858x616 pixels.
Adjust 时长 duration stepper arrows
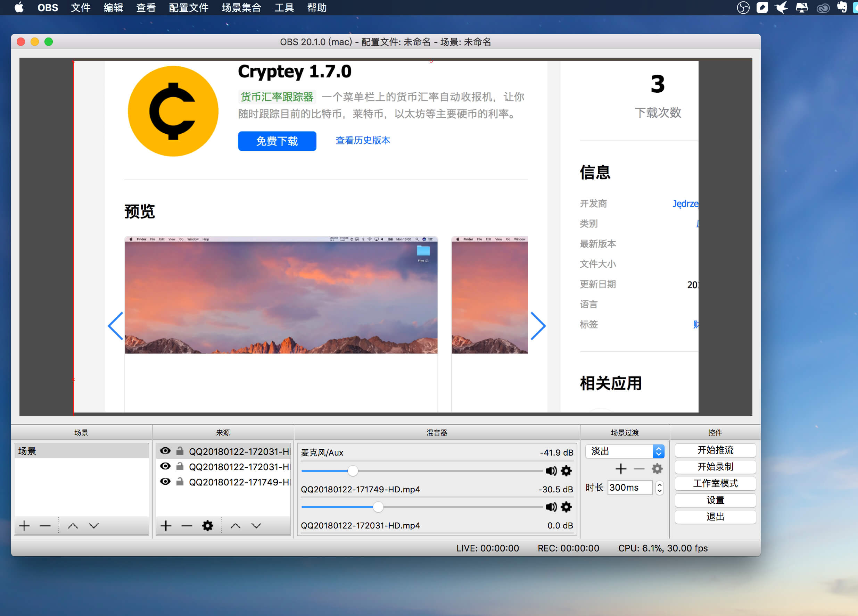coord(659,488)
